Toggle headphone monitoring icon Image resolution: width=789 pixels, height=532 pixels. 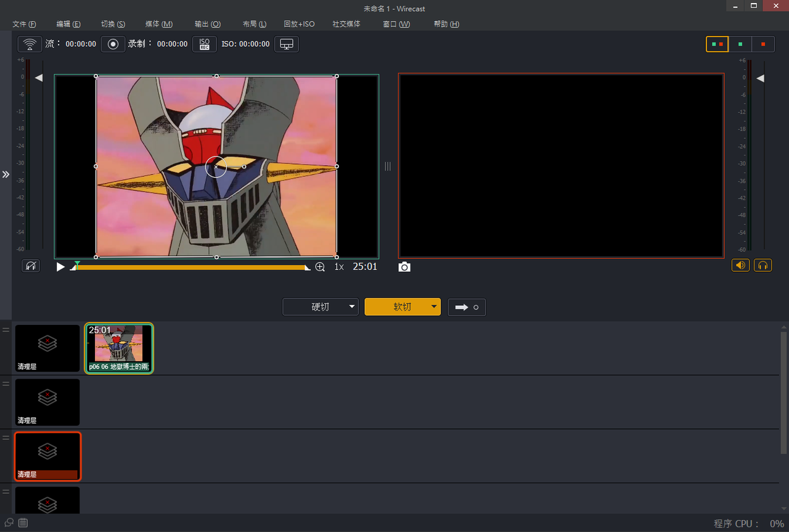(763, 266)
